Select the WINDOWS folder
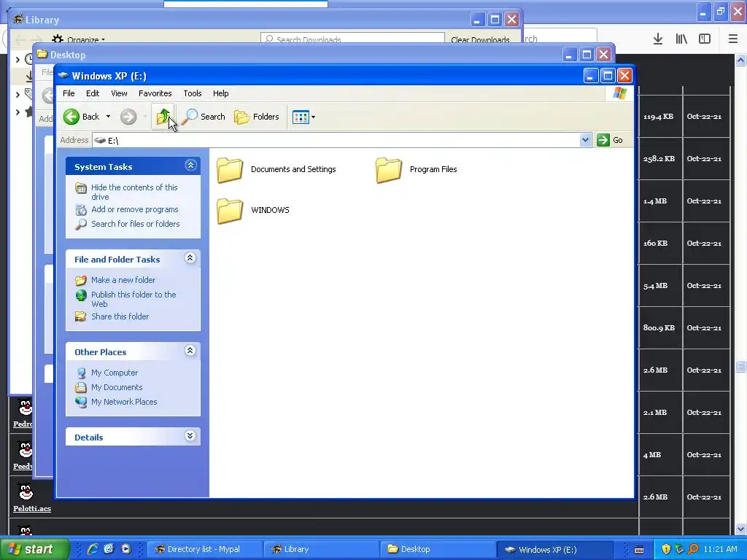747x560 pixels. pyautogui.click(x=253, y=211)
